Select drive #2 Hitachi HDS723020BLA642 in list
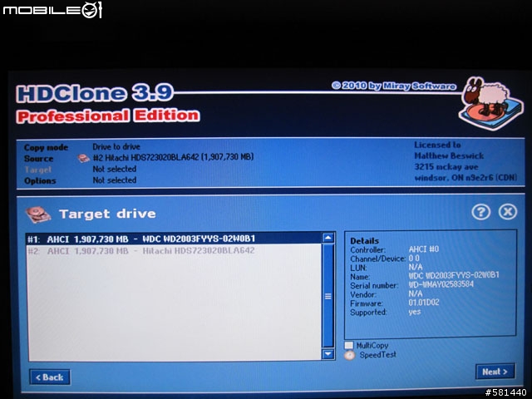This screenshot has width=532, height=399. coord(174,251)
